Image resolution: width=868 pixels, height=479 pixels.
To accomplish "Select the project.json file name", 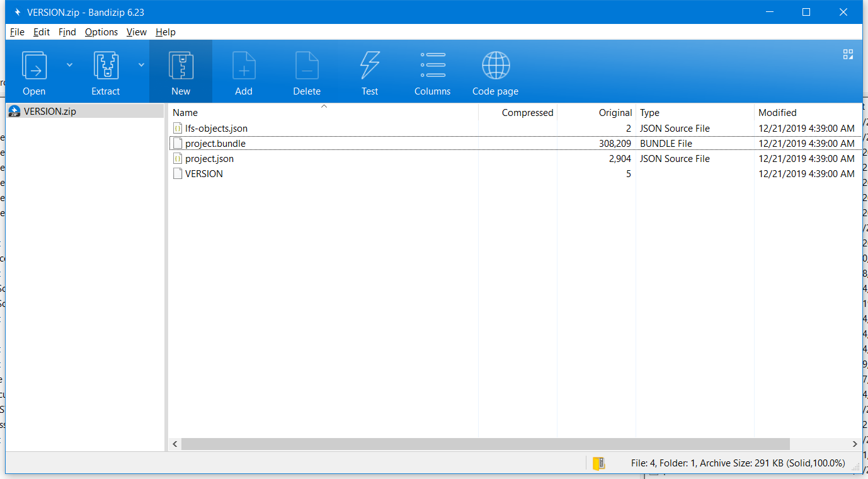I will [x=209, y=158].
